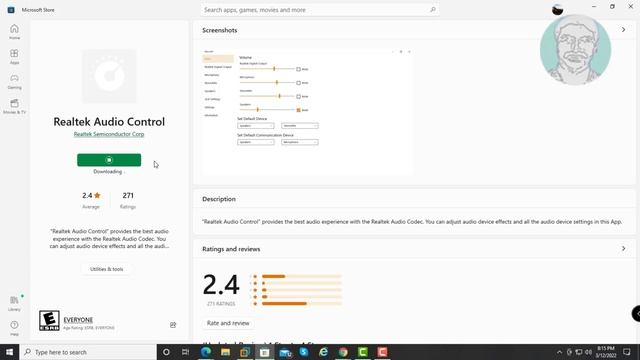The height and width of the screenshot is (360, 640).
Task: Click the Downloading status text
Action: [108, 171]
